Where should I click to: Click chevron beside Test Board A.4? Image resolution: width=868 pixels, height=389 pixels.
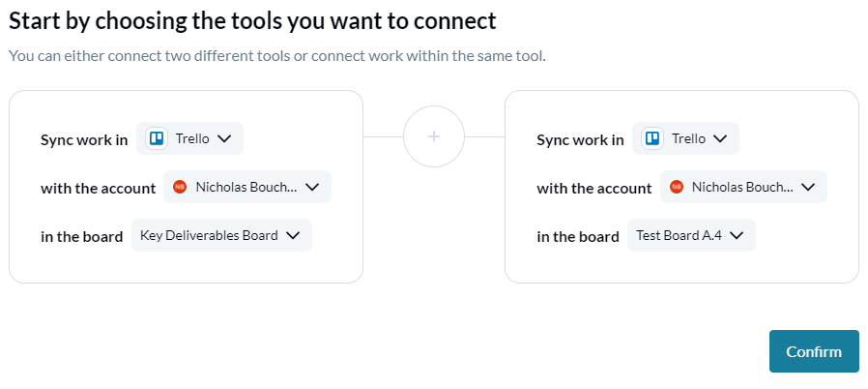pyautogui.click(x=737, y=235)
